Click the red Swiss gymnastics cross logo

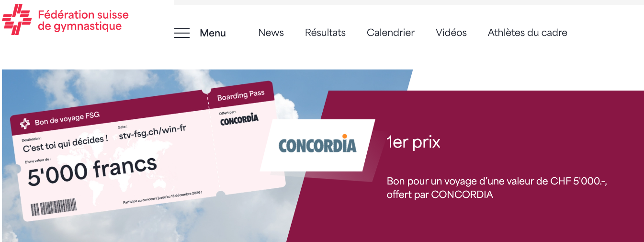tap(17, 19)
